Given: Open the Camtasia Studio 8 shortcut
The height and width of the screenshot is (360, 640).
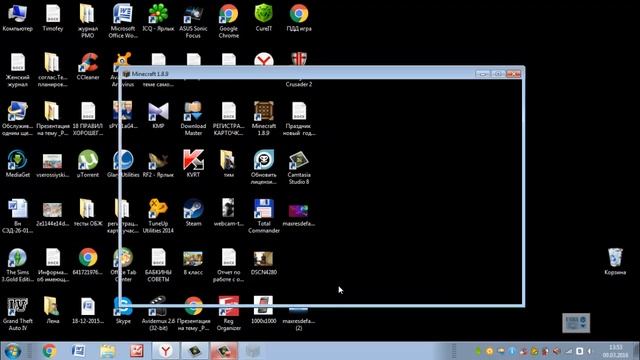Looking at the screenshot, I should coord(299,167).
